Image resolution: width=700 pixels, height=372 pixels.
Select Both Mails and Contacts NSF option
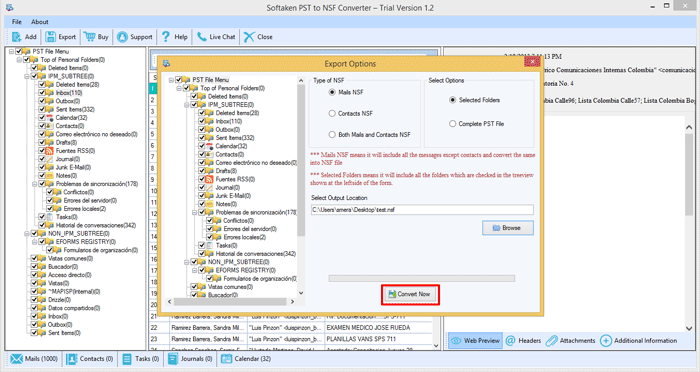[332, 134]
